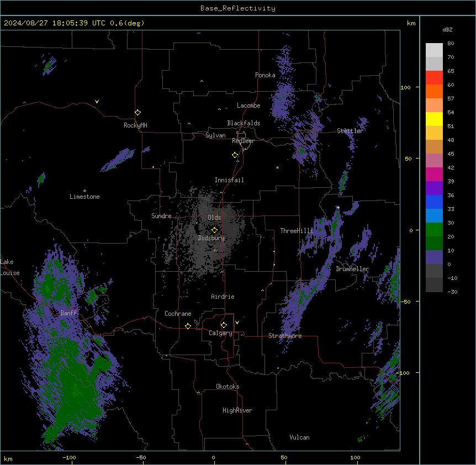This screenshot has height=465, width=476.
Task: Click the Limestone label
Action: click(x=84, y=197)
